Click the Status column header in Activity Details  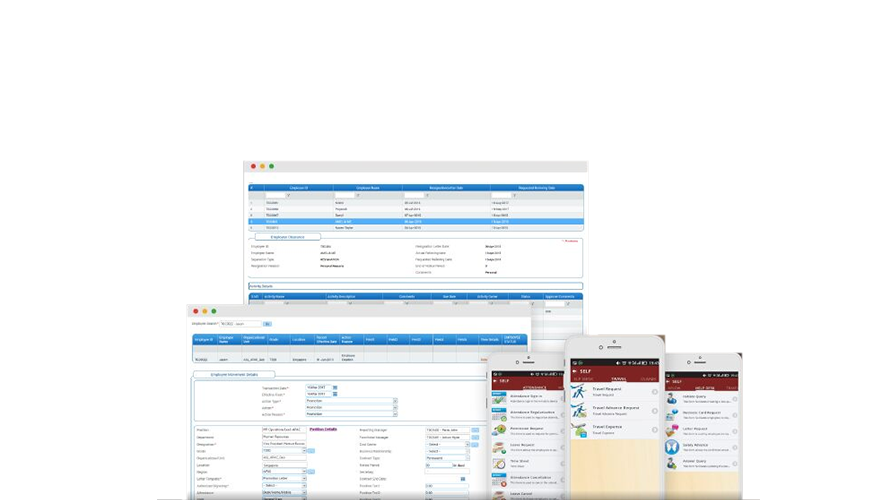[526, 296]
